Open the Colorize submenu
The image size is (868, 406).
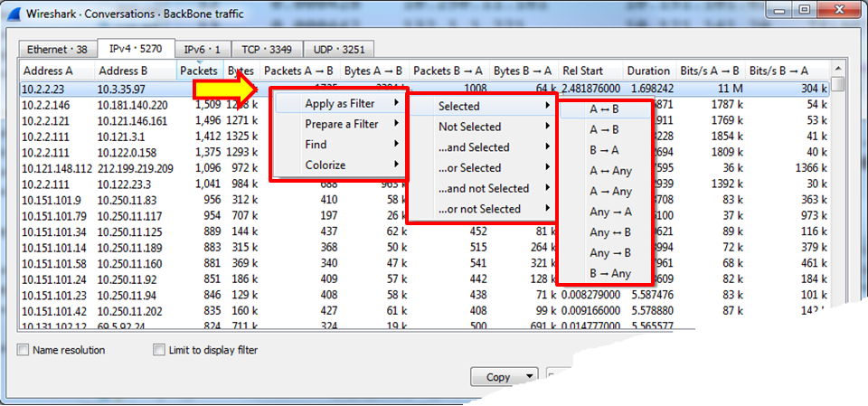point(340,165)
